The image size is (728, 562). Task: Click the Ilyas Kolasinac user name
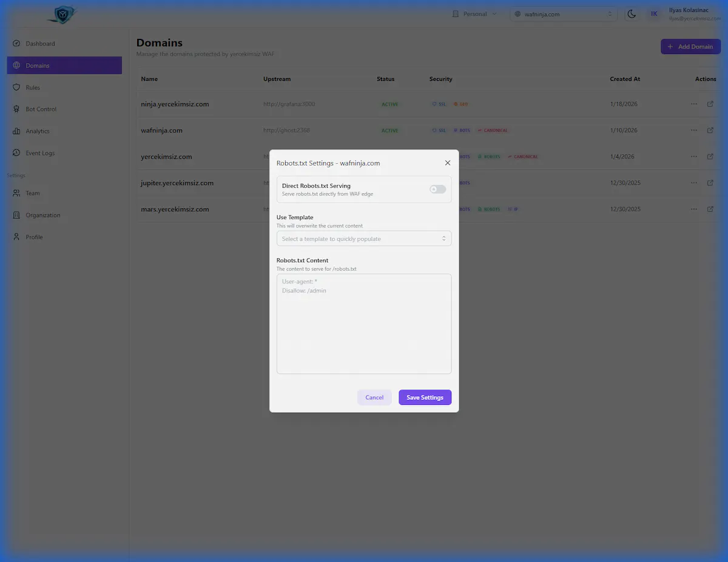tap(689, 10)
